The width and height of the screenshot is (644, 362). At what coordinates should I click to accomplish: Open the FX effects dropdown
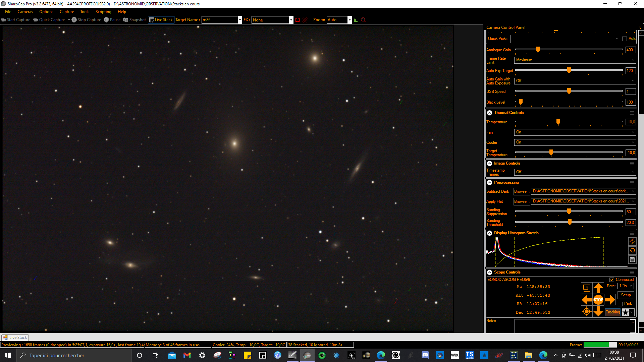[x=291, y=20]
